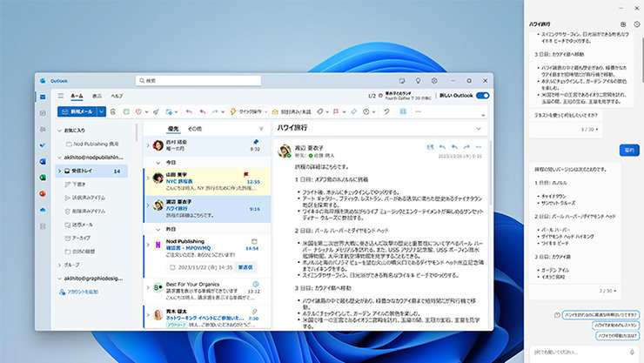The height and width of the screenshot is (363, 644).
Task: Click the Delete trash icon in ribbon
Action: (x=113, y=111)
